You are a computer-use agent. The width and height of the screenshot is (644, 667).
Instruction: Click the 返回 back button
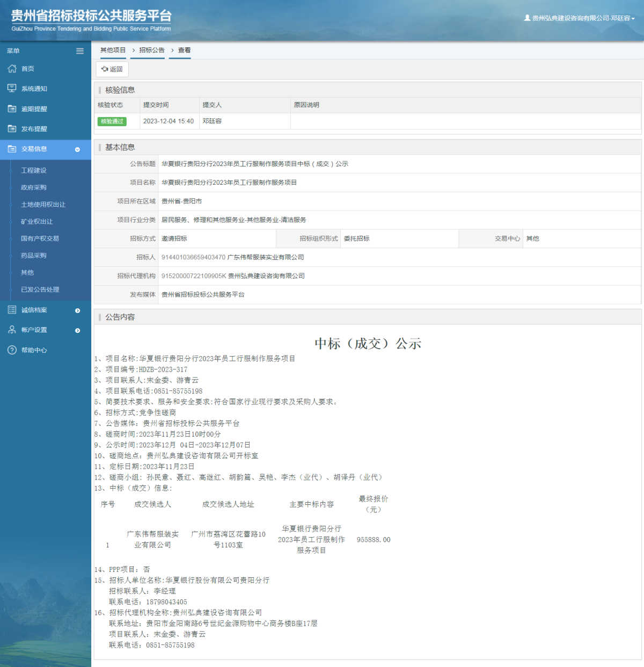tap(112, 69)
